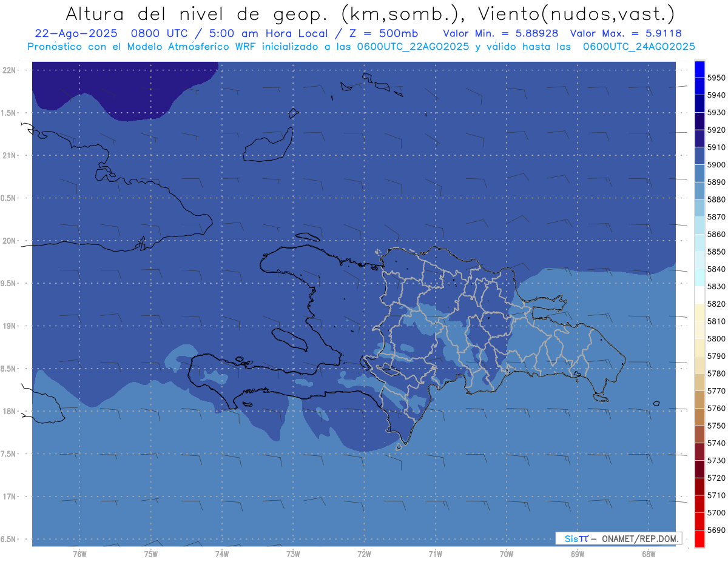This screenshot has width=728, height=562.
Task: Click the '20N' latitude axis label
Action: [x=9, y=241]
